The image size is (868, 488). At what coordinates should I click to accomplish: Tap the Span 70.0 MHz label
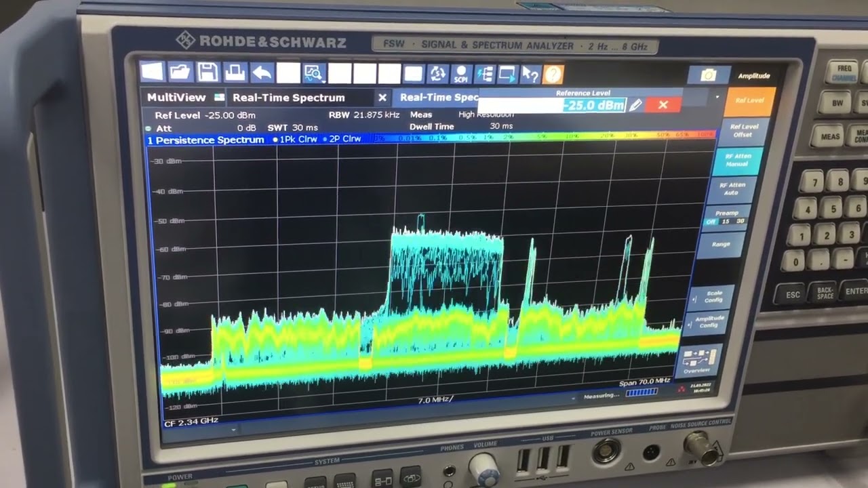coord(644,382)
